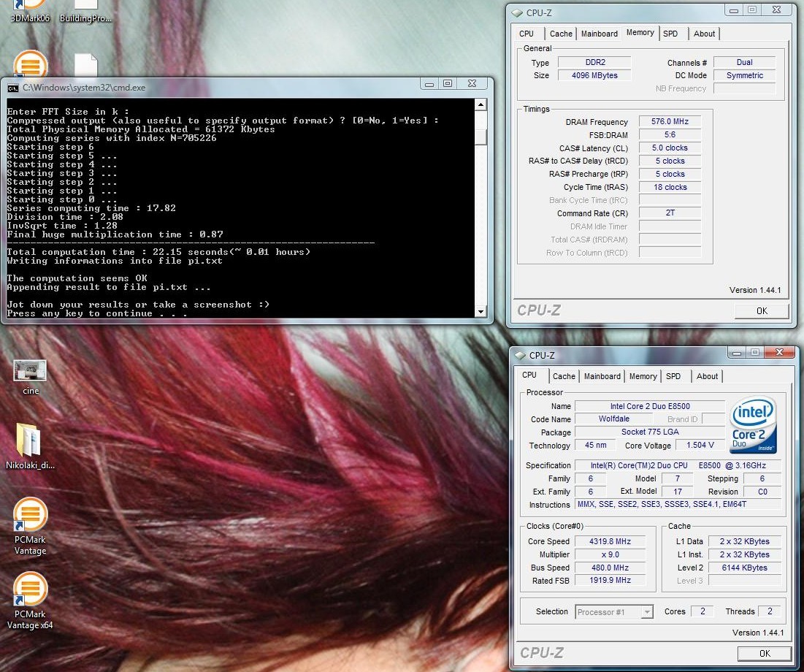Click the cmd.exe scrollbar down arrow
This screenshot has width=804, height=672.
point(481,311)
